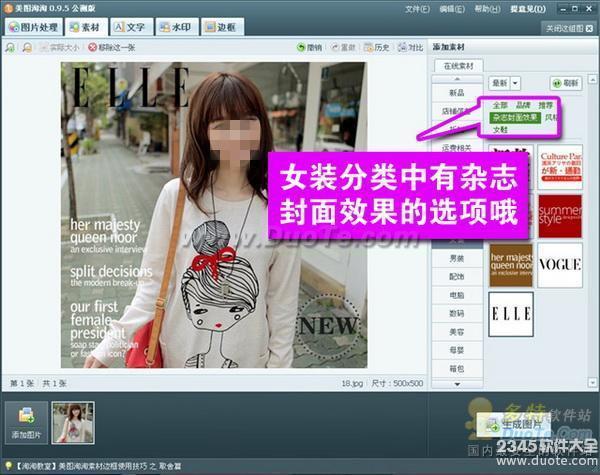Switch to the 素材 tab
Viewport: 600px width, 475px height.
(86, 27)
